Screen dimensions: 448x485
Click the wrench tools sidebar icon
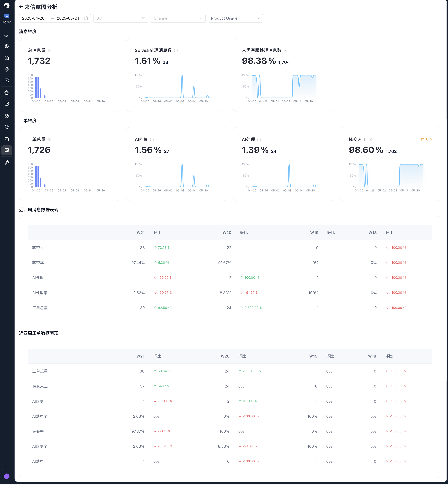point(7,163)
